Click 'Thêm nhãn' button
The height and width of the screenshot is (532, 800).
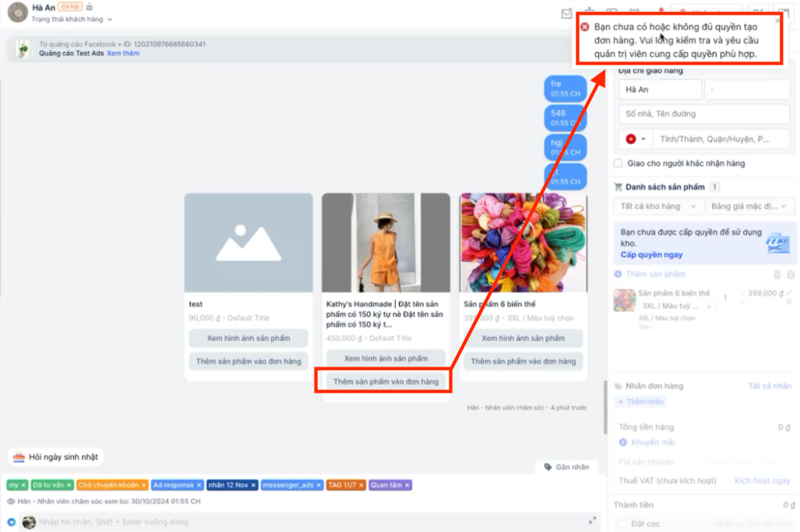[640, 401]
